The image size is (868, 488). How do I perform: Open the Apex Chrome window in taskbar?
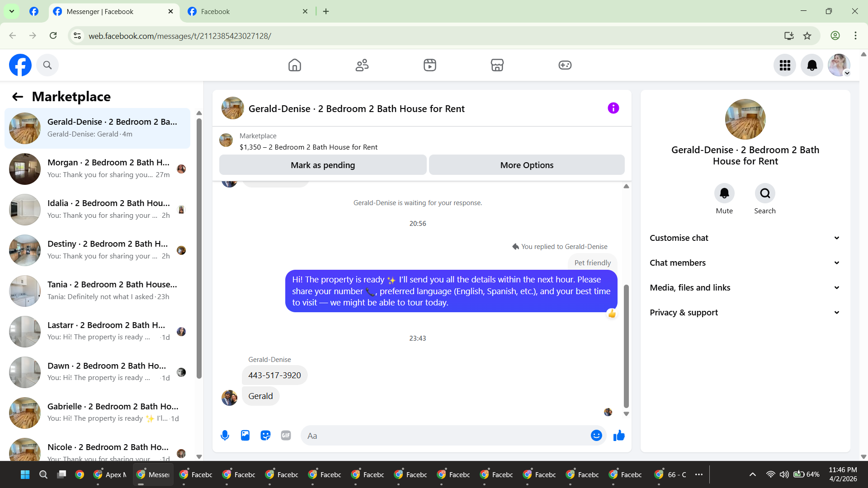(110, 474)
